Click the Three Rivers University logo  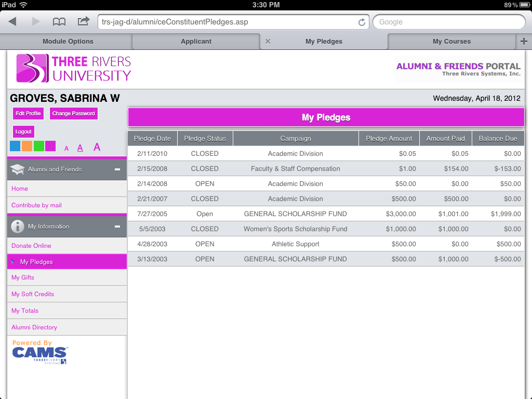pos(74,69)
